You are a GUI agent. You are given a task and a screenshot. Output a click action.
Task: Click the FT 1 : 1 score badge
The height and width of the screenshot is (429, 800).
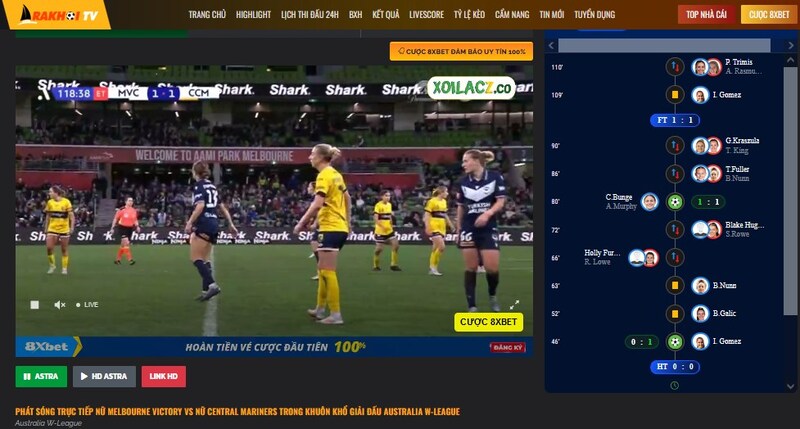[674, 120]
